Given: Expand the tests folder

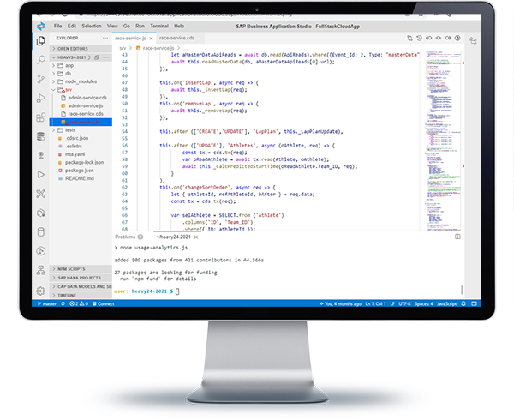Looking at the screenshot, I should tap(81, 130).
